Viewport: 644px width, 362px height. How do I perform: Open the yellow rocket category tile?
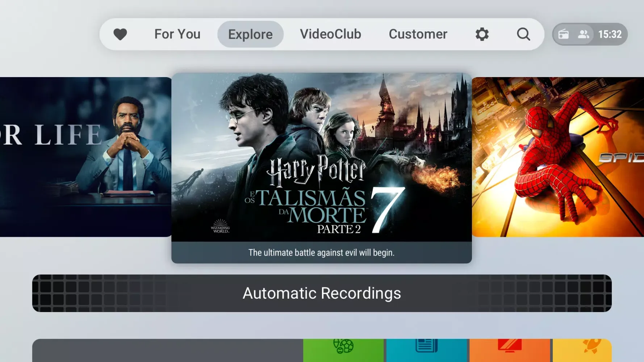[582, 350]
